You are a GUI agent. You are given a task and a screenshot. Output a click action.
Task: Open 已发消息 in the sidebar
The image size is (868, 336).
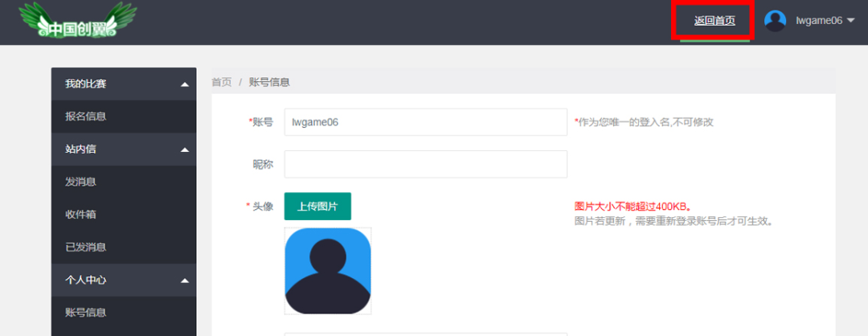coord(124,247)
